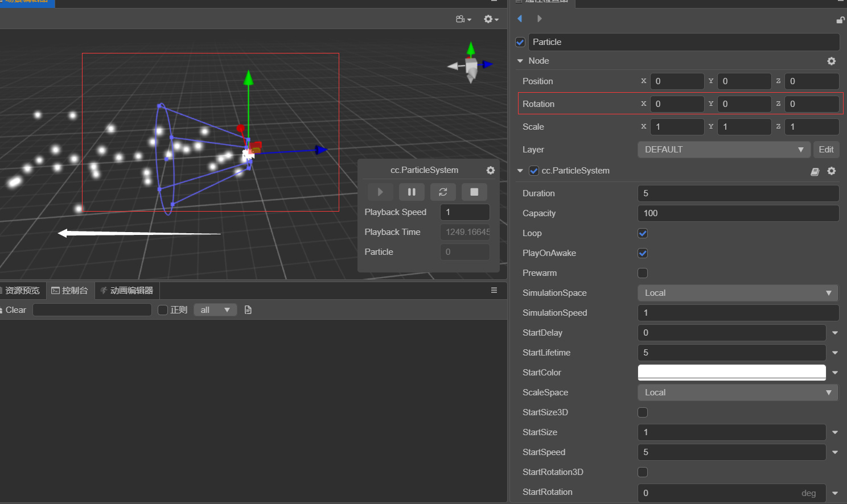Uncheck the PlayOnAwake checkbox
The image size is (847, 504).
643,253
